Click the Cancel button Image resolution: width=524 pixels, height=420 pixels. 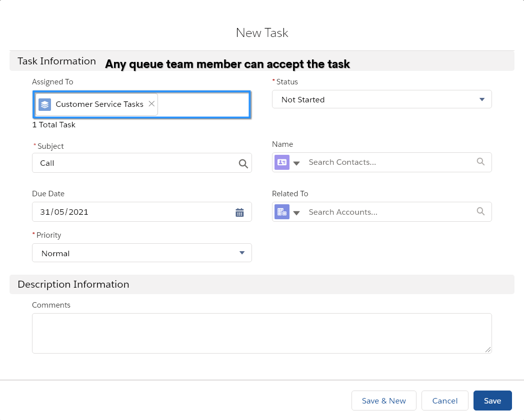click(x=444, y=401)
